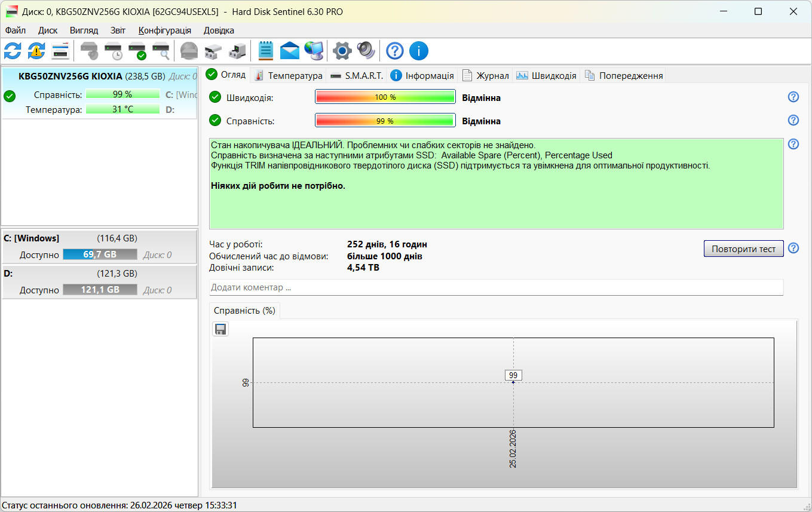This screenshot has width=812, height=512.
Task: Select the C: [Windows] partition entry
Action: [x=99, y=246]
